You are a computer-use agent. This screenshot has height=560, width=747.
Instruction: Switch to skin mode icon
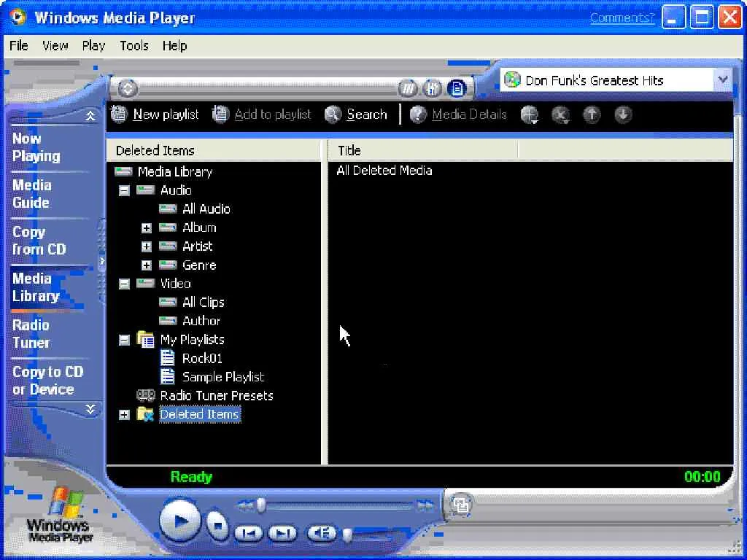pyautogui.click(x=461, y=505)
